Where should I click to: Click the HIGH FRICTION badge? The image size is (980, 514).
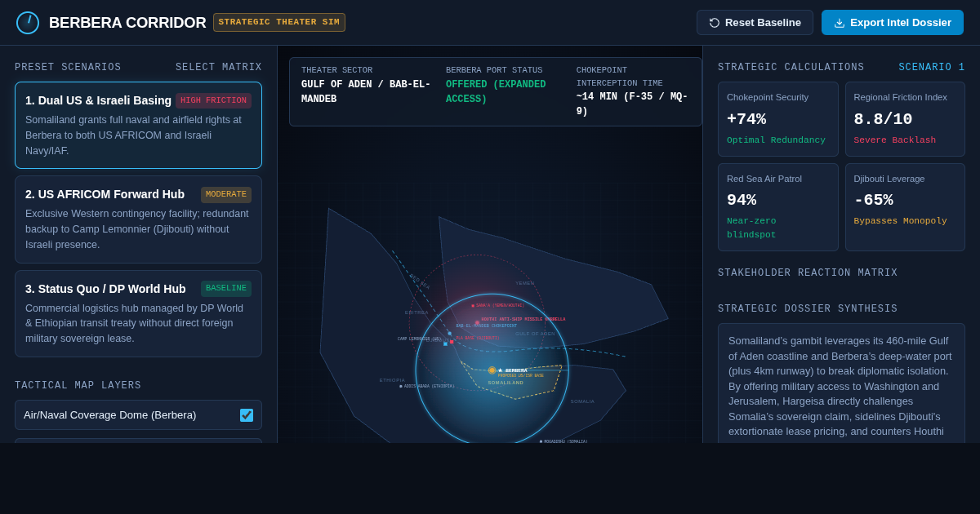coord(213,101)
